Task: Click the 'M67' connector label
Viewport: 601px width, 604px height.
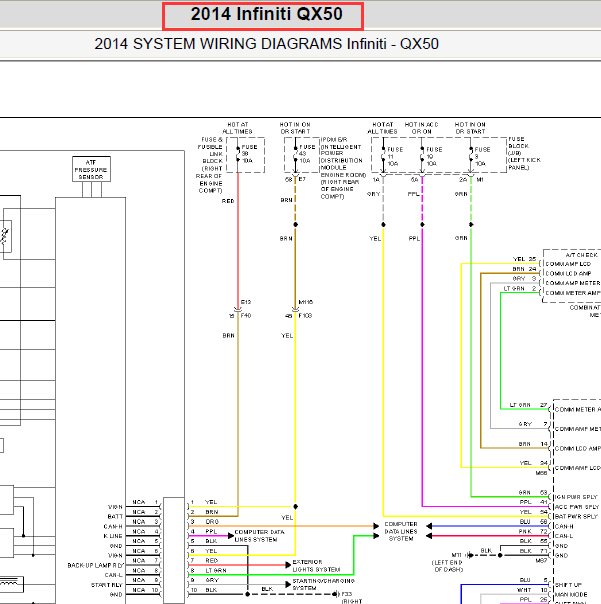Action: point(541,560)
